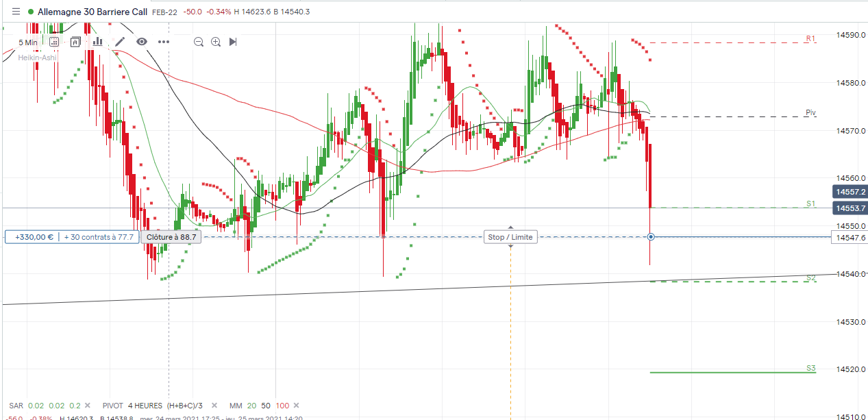
Task: Zoom out the chart with minus magnifier
Action: (199, 42)
